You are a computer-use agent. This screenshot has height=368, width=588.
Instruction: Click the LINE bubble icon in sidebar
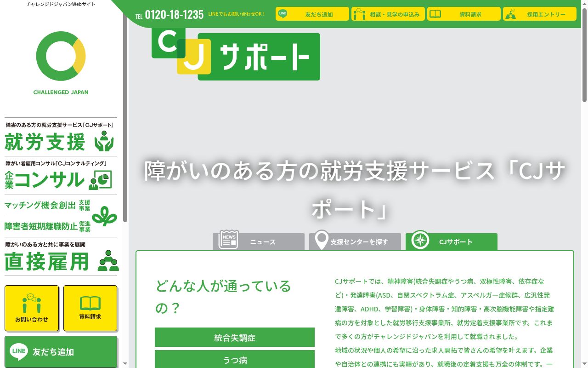coord(19,352)
